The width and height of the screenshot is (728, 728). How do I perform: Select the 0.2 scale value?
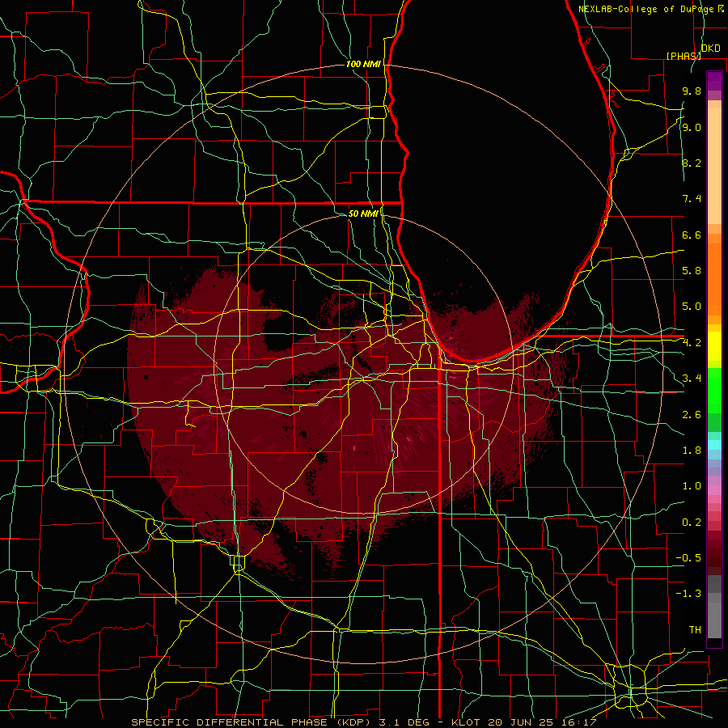[x=692, y=523]
